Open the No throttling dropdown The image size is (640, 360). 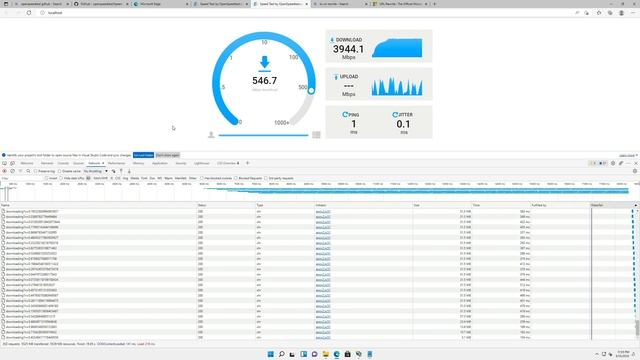point(96,171)
